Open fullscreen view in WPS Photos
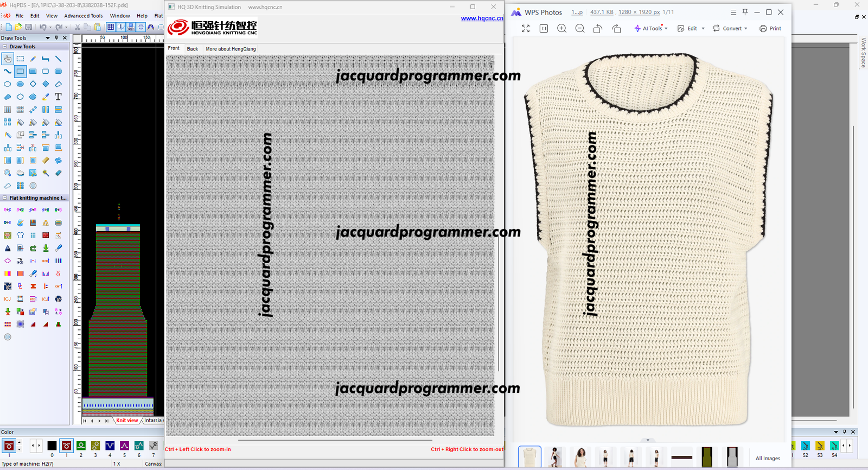 click(x=526, y=28)
